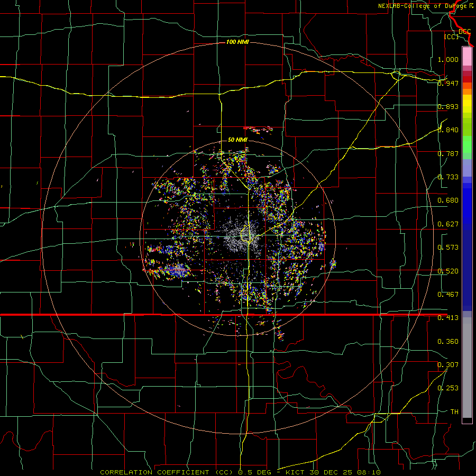Select the 0.840 scale value
Image resolution: width=476 pixels, height=476 pixels.
(448, 130)
